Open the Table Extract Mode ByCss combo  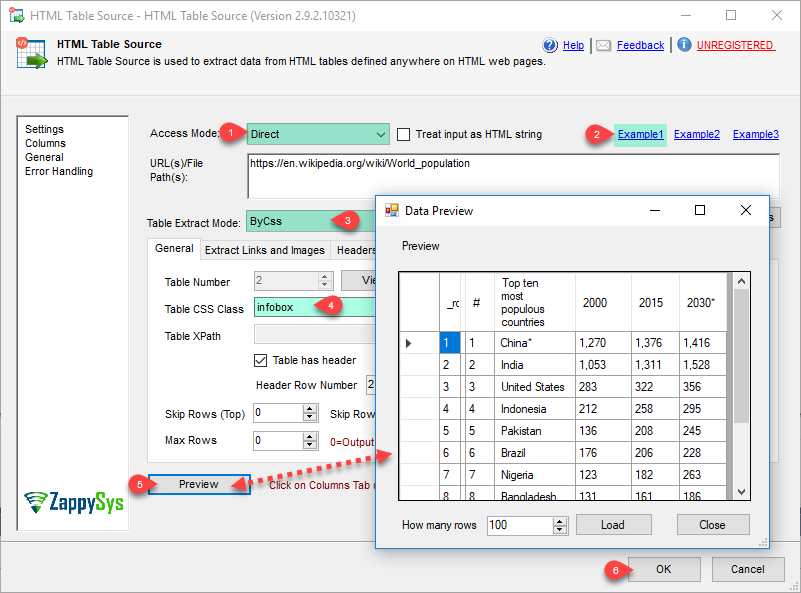[x=311, y=221]
